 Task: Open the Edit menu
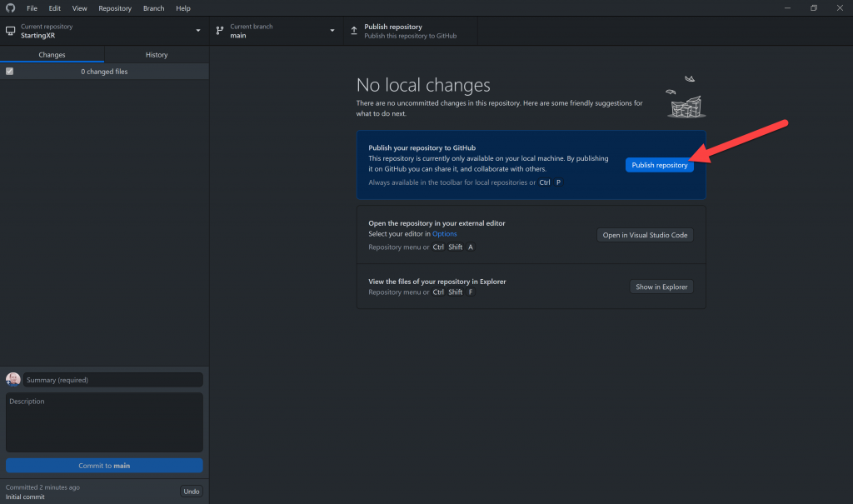coord(54,8)
